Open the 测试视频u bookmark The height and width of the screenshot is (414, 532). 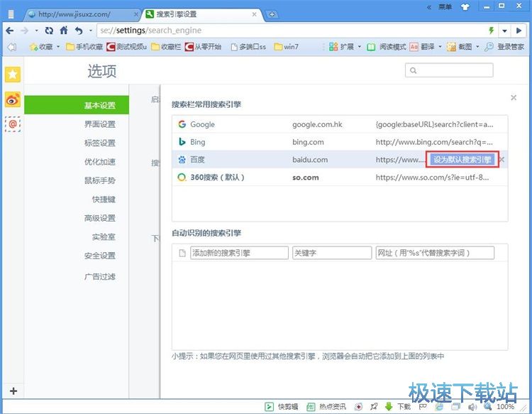(x=126, y=47)
